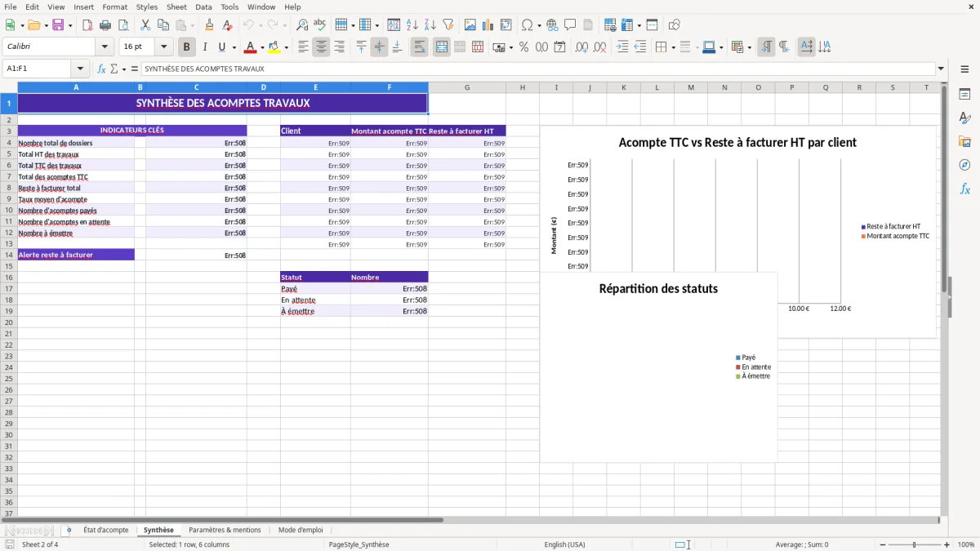
Task: Apply the red font color swatch
Action: pos(250,47)
